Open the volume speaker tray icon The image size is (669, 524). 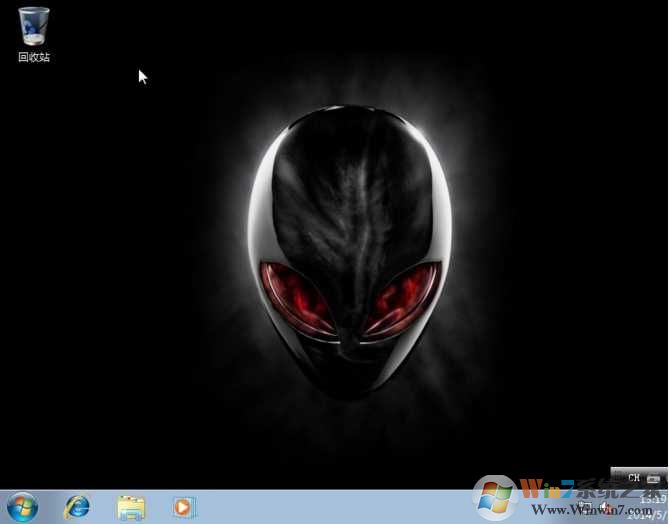(605, 507)
